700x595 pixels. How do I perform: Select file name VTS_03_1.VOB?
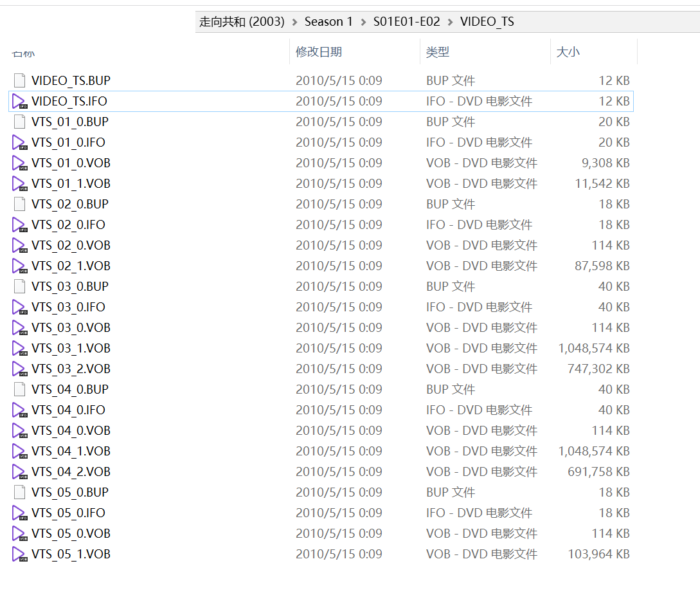(x=71, y=348)
